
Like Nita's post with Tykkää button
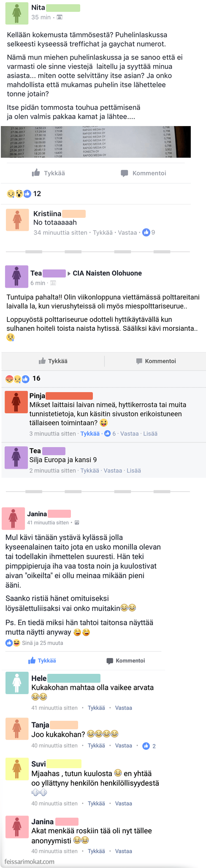click(x=49, y=173)
